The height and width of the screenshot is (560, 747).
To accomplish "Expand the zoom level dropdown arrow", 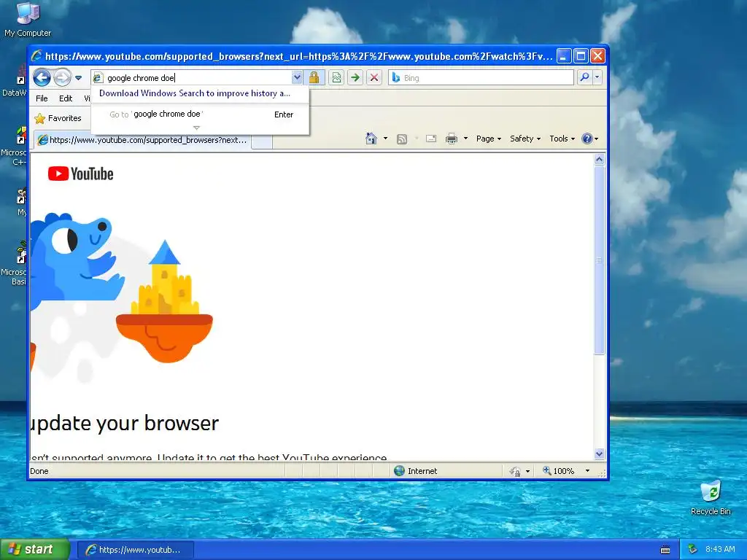I will [x=587, y=471].
